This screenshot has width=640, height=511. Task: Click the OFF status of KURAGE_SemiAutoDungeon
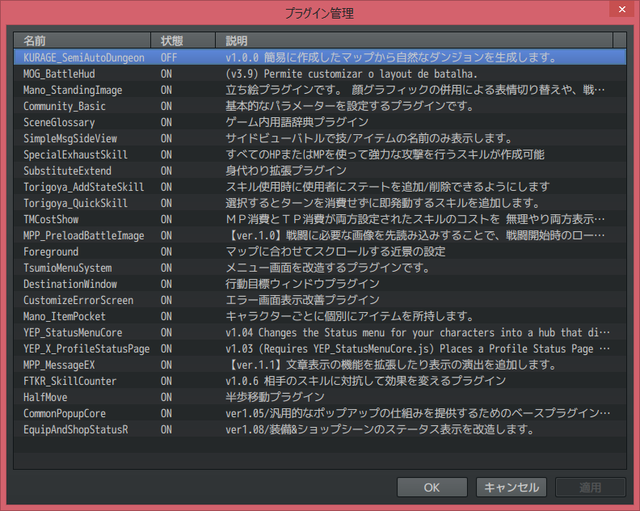(x=169, y=58)
